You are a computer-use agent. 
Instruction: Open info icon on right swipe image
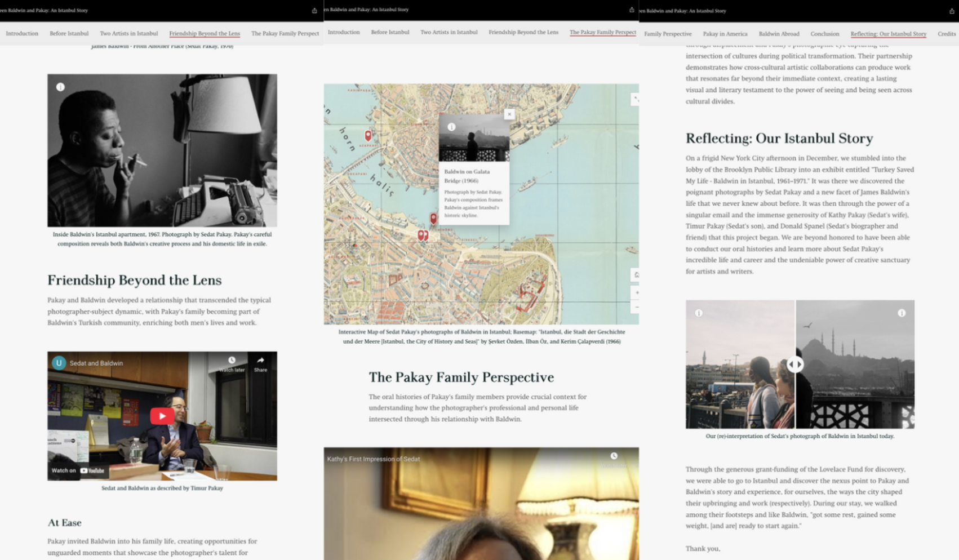pos(902,313)
